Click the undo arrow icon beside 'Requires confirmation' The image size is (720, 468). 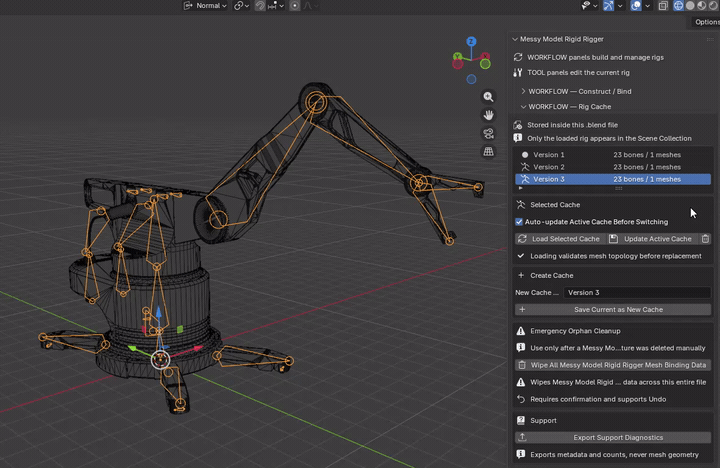point(521,399)
